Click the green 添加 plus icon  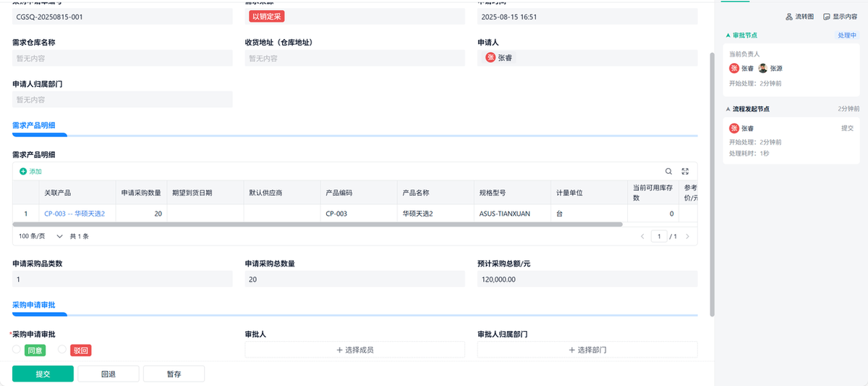(x=23, y=172)
